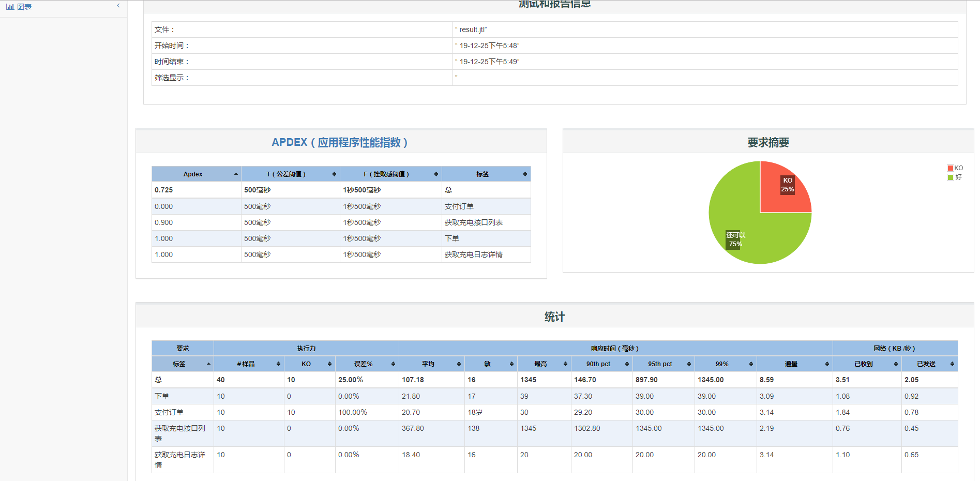Click 获取充电日志详情 label in APDEX table
Viewport: 980px width, 481px height.
click(x=474, y=254)
